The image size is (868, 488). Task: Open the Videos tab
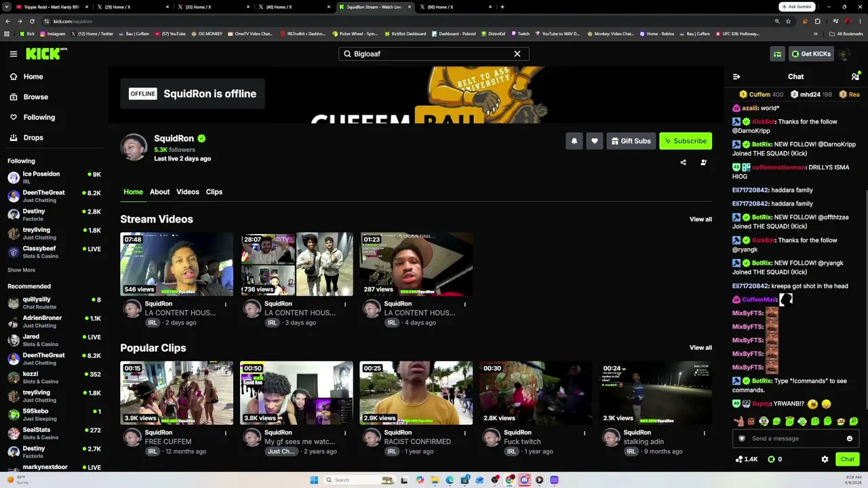(188, 192)
